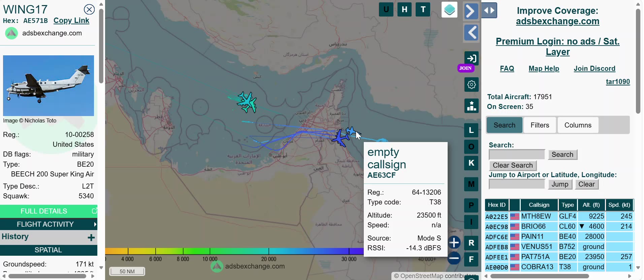644x280 pixels.
Task: Switch to the Columns tab
Action: pyautogui.click(x=578, y=125)
